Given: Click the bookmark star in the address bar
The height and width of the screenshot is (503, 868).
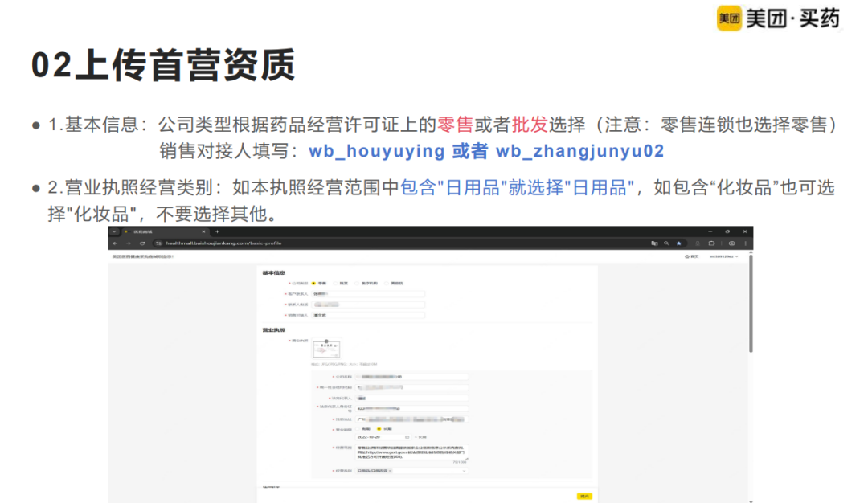Looking at the screenshot, I should pos(679,243).
